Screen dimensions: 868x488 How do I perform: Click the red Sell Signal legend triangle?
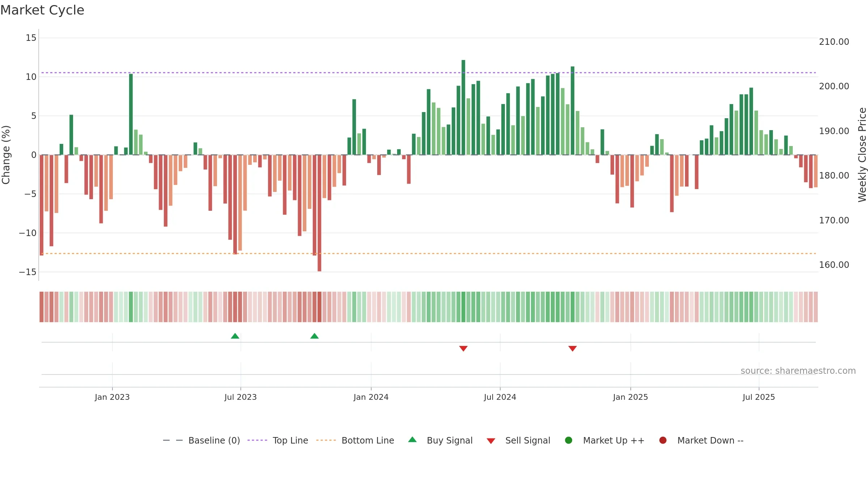coord(491,441)
